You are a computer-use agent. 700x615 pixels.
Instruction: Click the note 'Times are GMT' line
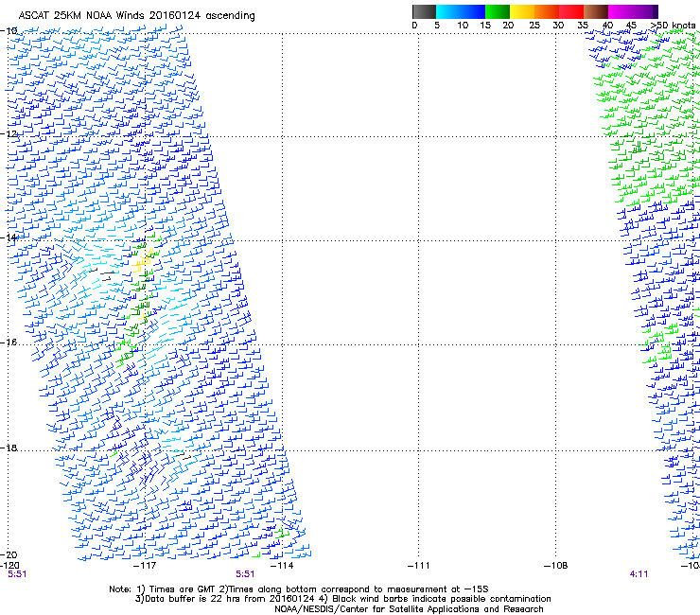pos(299,589)
